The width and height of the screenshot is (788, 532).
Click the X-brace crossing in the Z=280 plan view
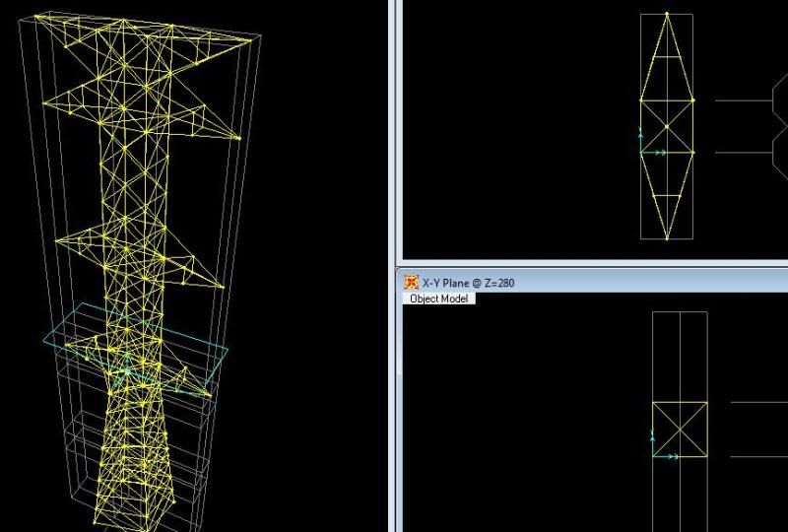[680, 430]
